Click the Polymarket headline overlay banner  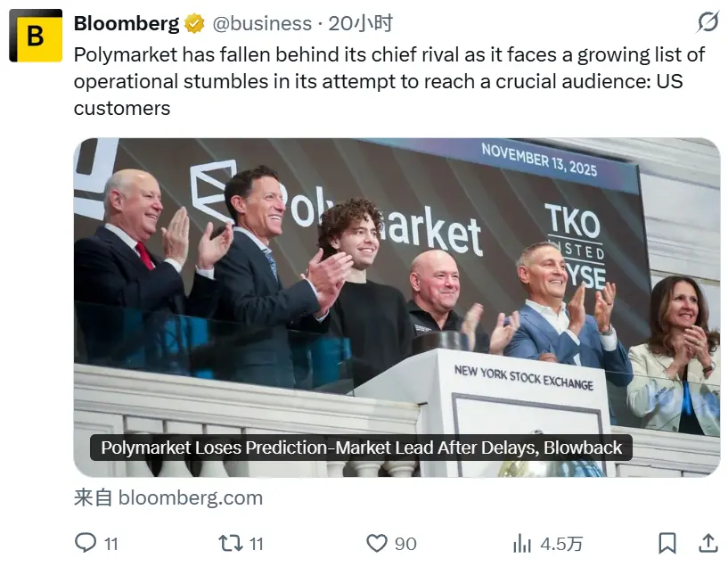359,448
